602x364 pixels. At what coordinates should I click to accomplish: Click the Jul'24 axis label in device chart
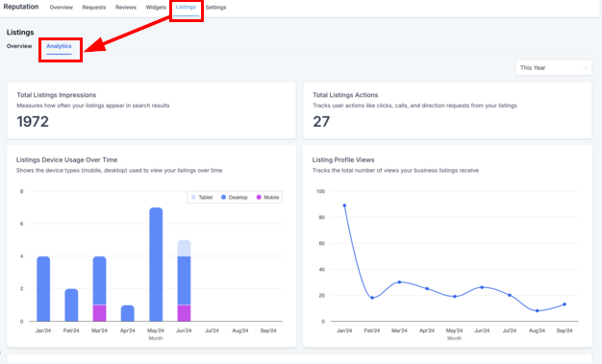click(x=212, y=330)
